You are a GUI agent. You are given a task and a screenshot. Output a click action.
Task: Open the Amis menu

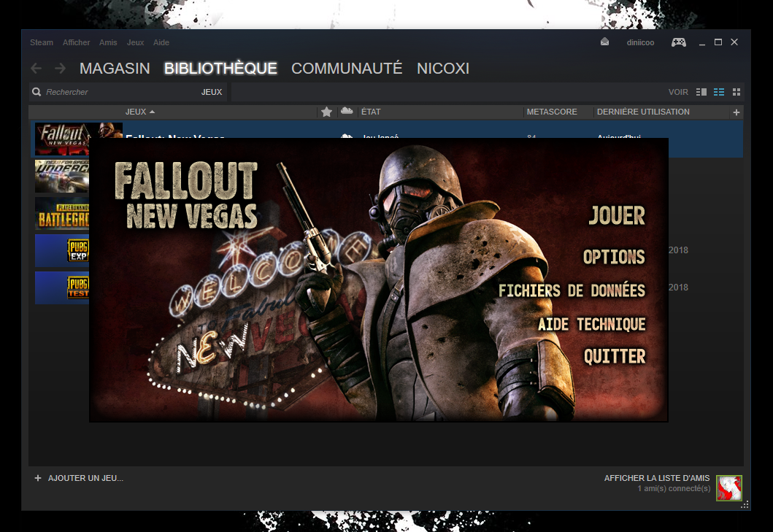coord(108,42)
